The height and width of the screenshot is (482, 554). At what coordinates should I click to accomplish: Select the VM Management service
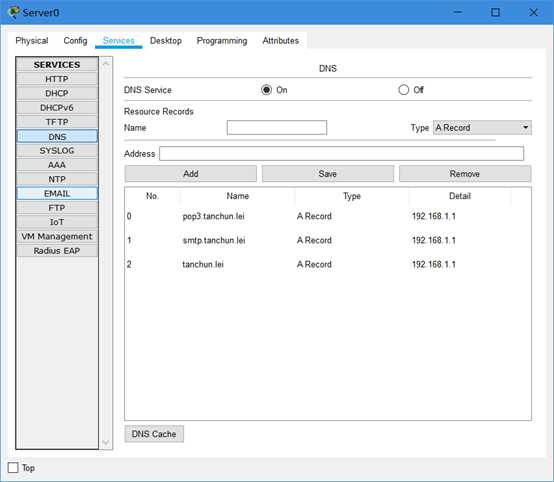[57, 236]
